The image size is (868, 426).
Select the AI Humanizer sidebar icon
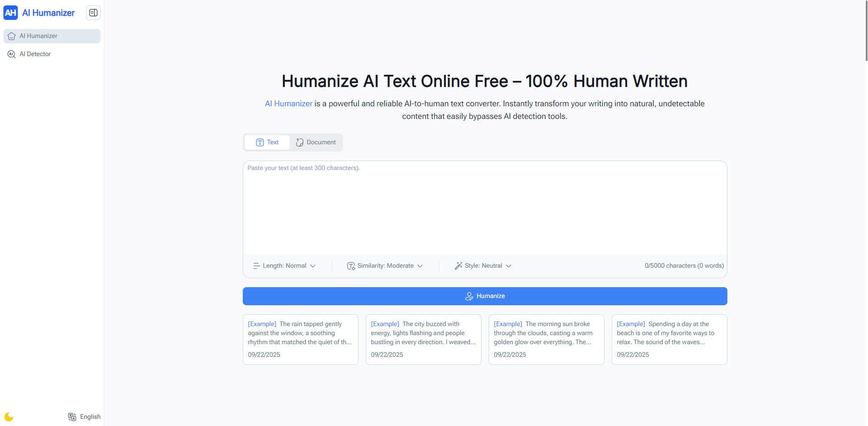tap(11, 36)
